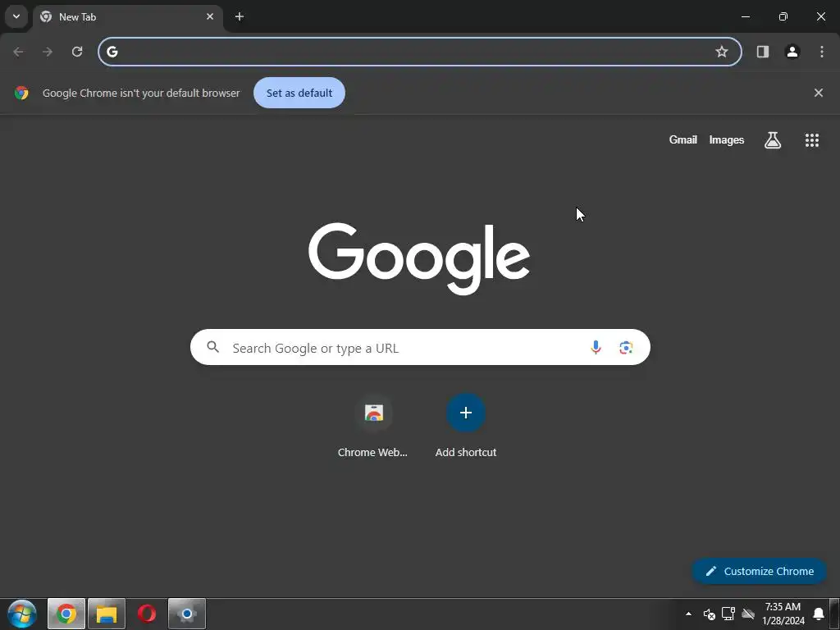The width and height of the screenshot is (840, 630).
Task: Search by image with Lens icon
Action: point(626,347)
